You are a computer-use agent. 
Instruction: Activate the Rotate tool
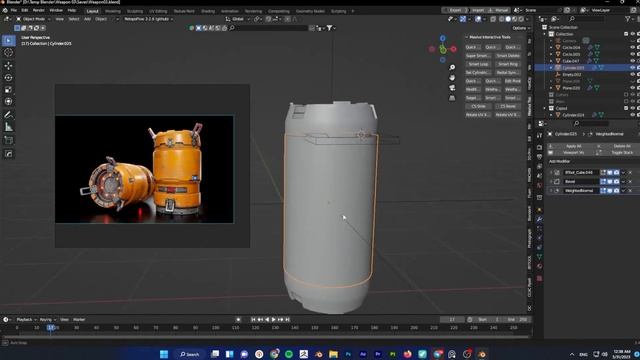pyautogui.click(x=8, y=78)
